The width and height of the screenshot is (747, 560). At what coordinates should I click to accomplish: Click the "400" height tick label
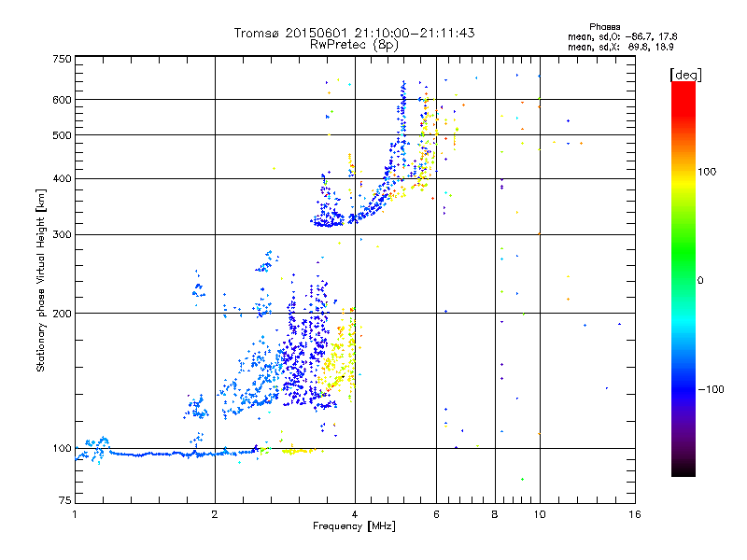pos(62,178)
